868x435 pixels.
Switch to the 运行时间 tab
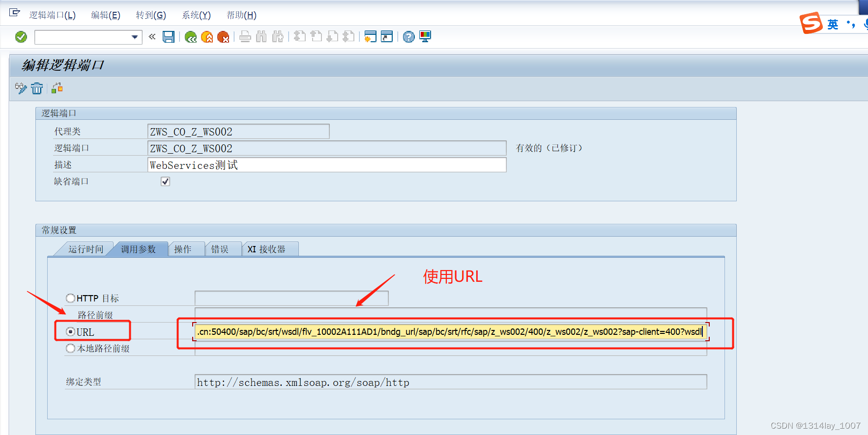point(86,249)
